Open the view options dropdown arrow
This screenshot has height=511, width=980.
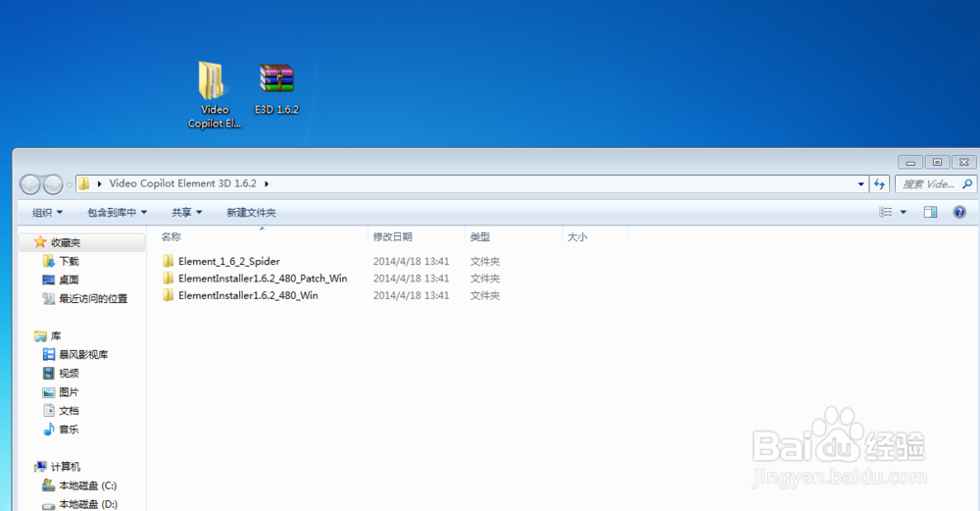point(904,213)
